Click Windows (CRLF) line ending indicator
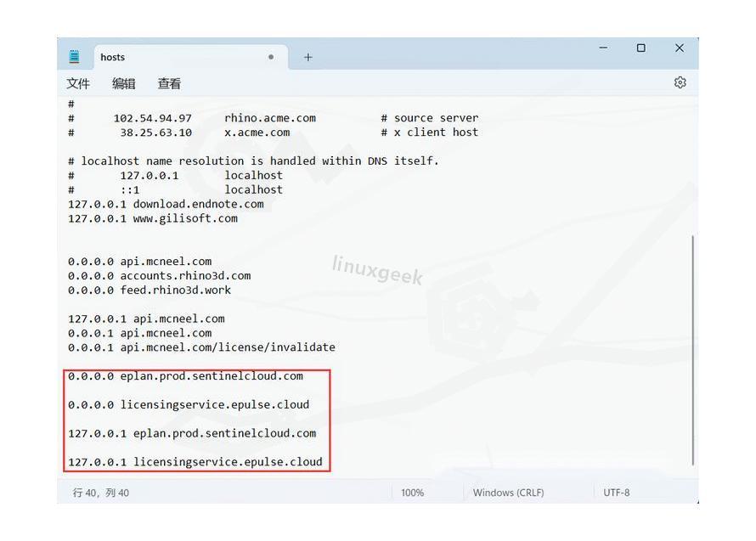The height and width of the screenshot is (541, 756). click(x=508, y=493)
